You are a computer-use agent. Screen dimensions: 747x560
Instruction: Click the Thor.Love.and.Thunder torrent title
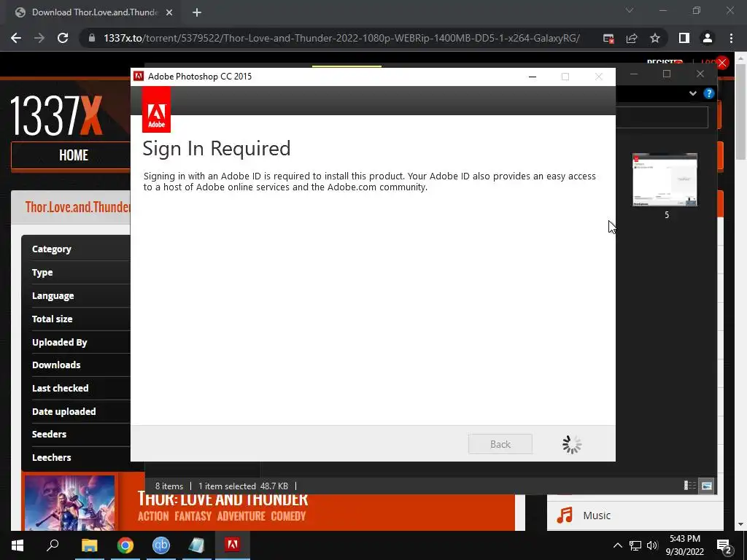click(77, 207)
